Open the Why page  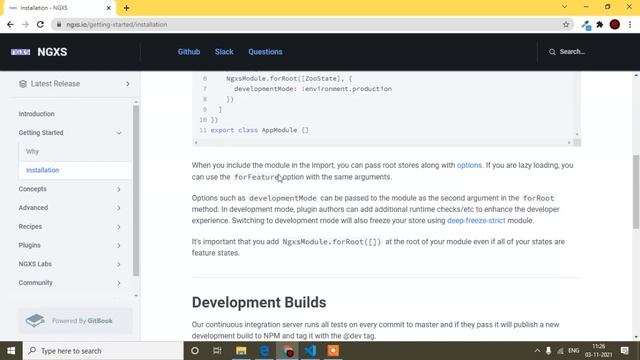coord(32,151)
